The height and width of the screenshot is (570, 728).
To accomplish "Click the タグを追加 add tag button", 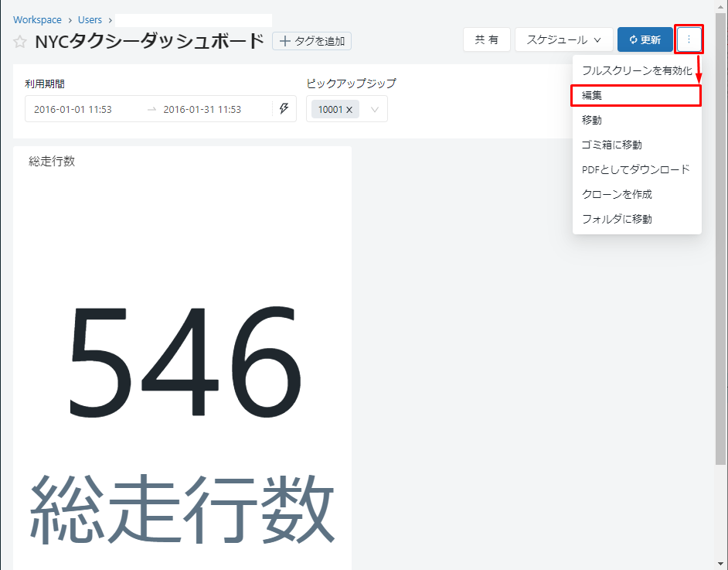I will (x=312, y=41).
